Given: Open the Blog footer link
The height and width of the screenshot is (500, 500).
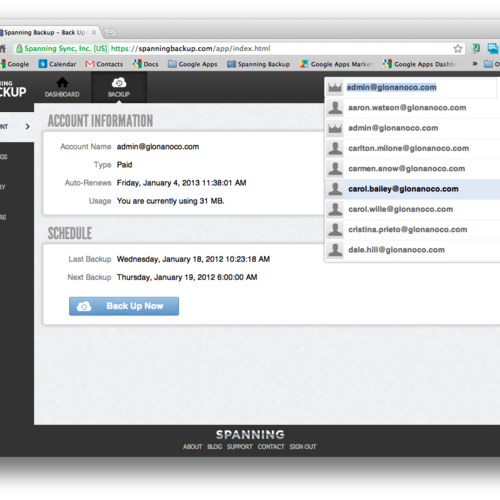Looking at the screenshot, I should click(x=215, y=447).
